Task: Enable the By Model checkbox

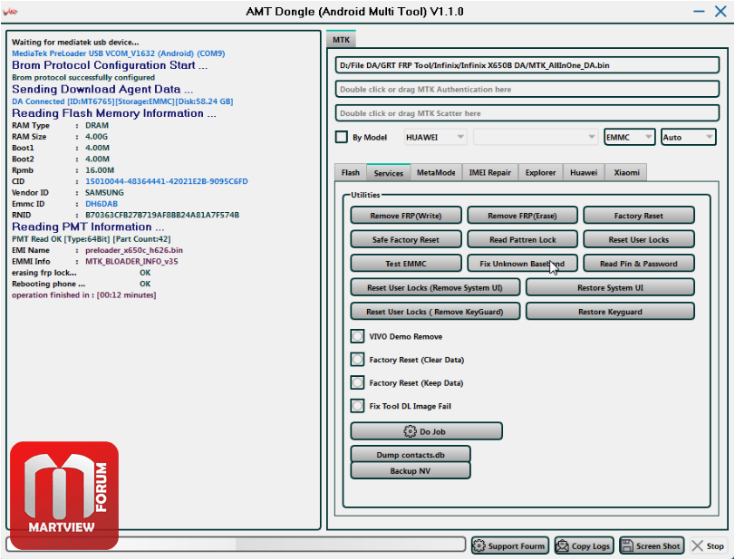Action: [342, 137]
